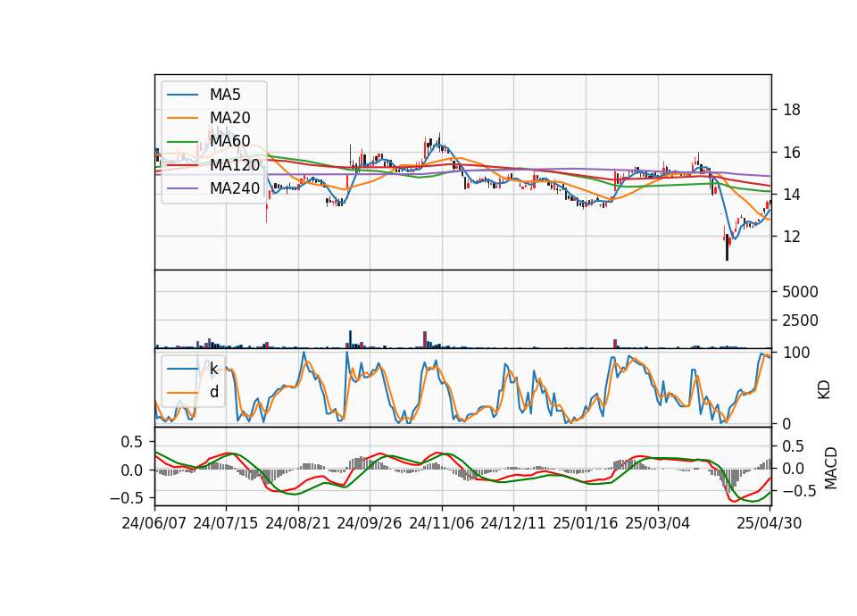Click the left MACD axis value −0.5
Viewport: 857px width, 616px height.
127,498
